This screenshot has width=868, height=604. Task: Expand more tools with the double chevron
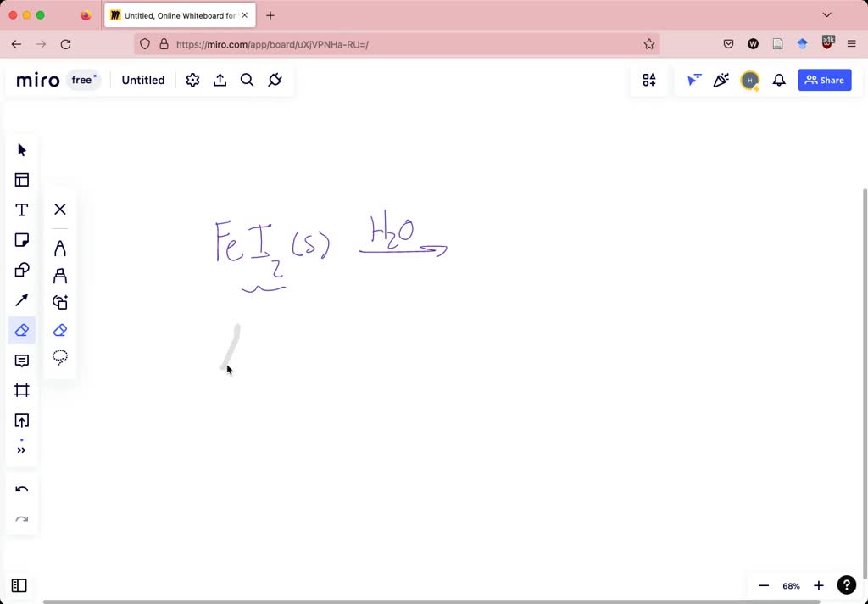21,450
